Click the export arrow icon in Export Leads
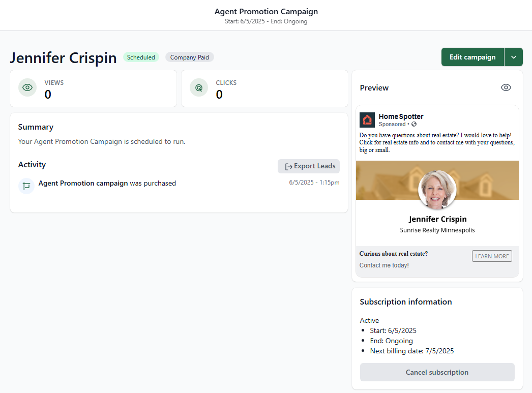Image resolution: width=532 pixels, height=393 pixels. [x=288, y=166]
